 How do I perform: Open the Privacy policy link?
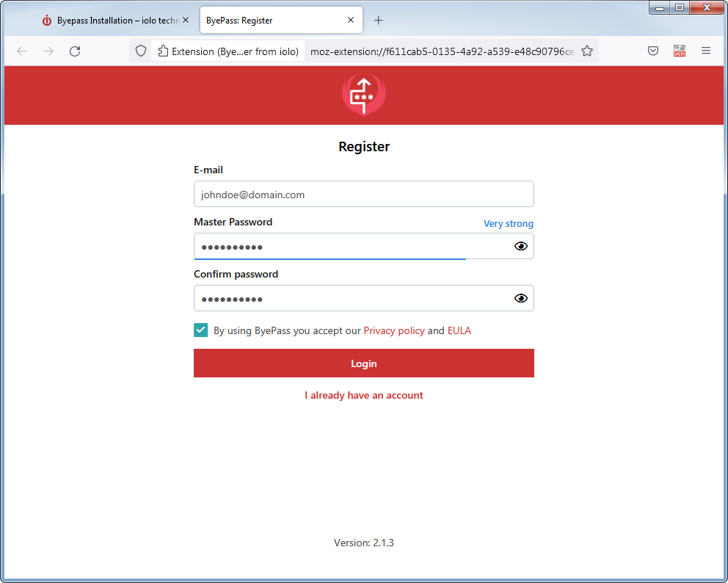pyautogui.click(x=393, y=330)
